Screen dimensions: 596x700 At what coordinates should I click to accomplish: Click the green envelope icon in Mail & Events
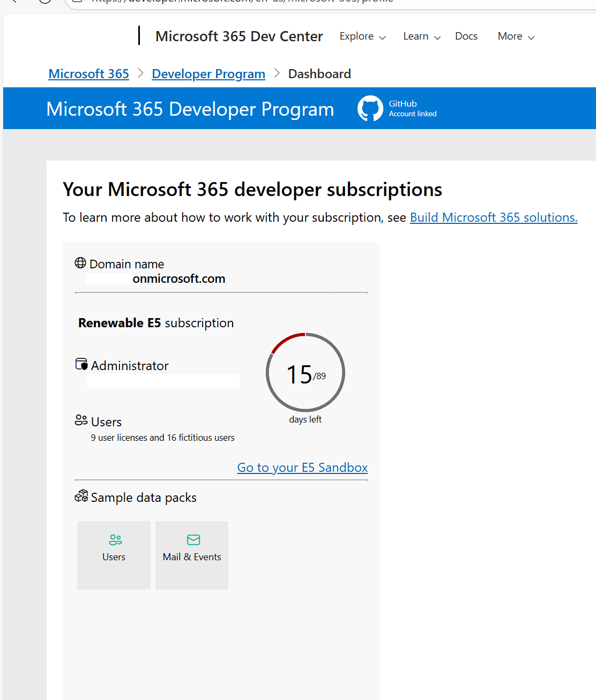[193, 539]
